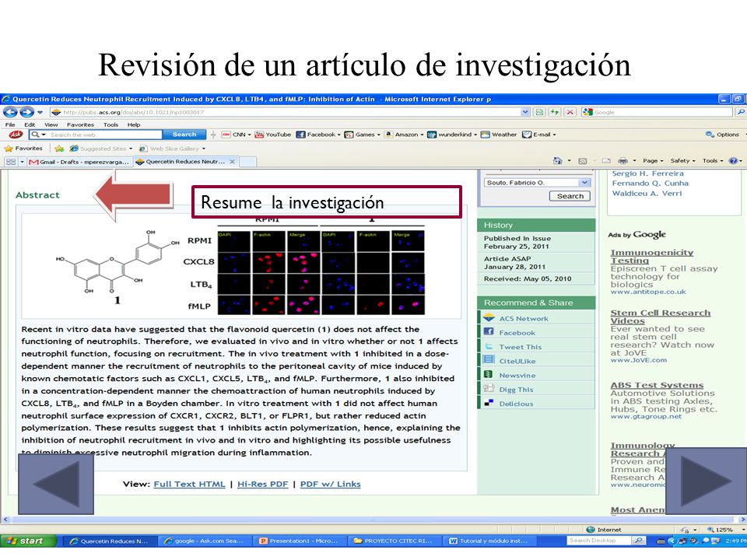Screen dimensions: 747x560
Task: Click the Search button under author dropdown
Action: pyautogui.click(x=570, y=196)
